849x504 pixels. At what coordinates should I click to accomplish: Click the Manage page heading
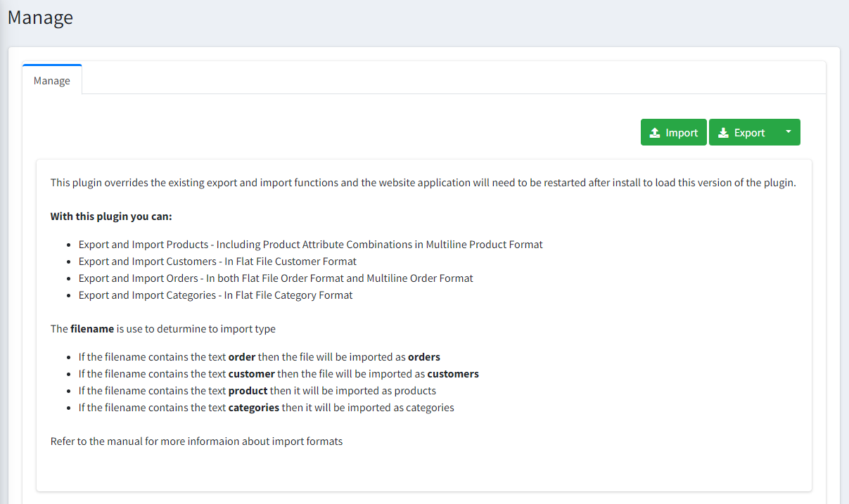click(x=40, y=17)
